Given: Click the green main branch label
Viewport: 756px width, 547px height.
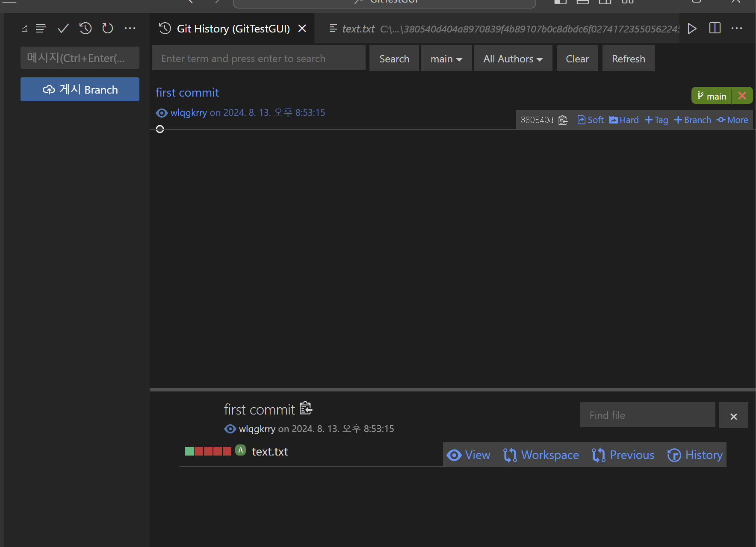Looking at the screenshot, I should tap(712, 96).
